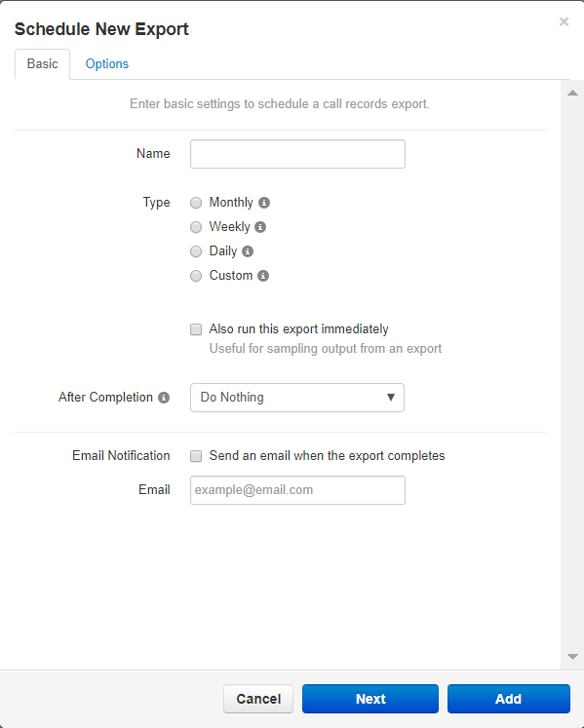Cancel the export scheduling

click(x=258, y=699)
